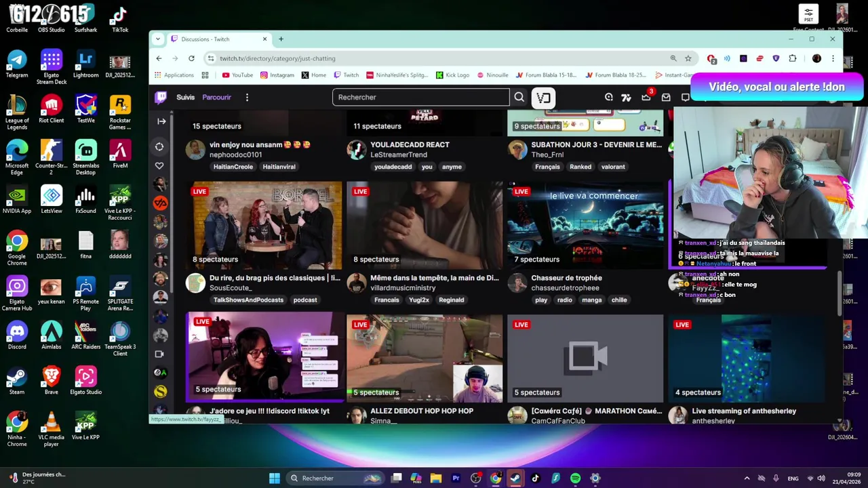Click the valorant tag under Theo_Frnl
The height and width of the screenshot is (488, 868).
click(613, 167)
